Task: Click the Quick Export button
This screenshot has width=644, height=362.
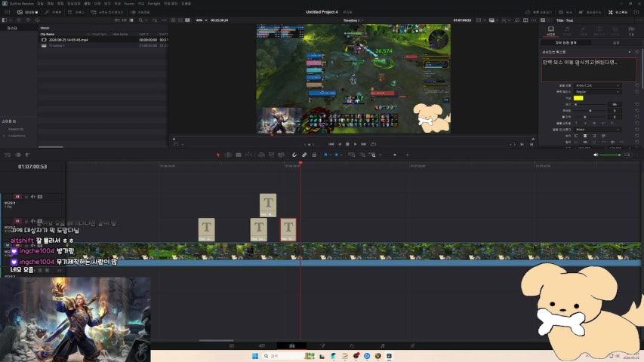Action: point(540,12)
